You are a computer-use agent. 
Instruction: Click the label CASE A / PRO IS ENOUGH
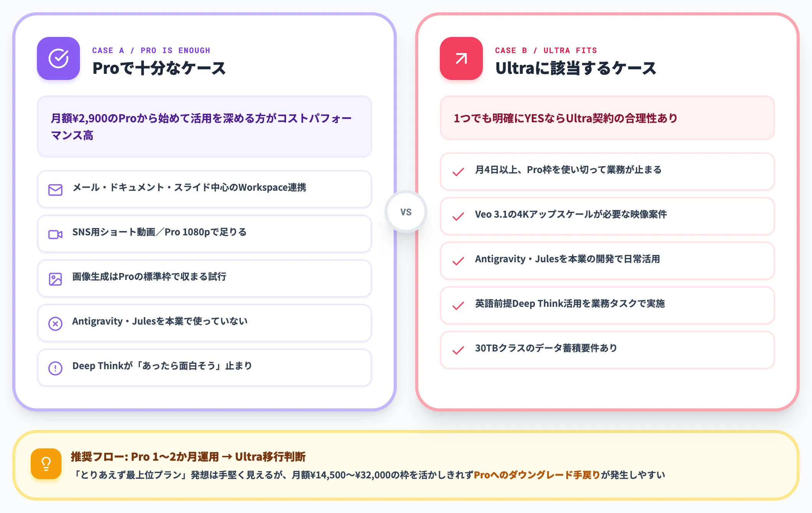click(x=151, y=50)
